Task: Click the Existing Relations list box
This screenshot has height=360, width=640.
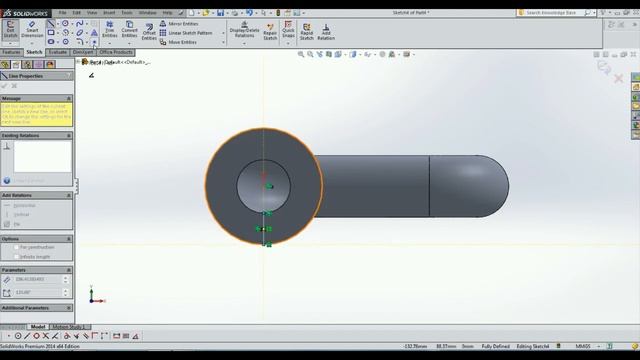Action: click(x=42, y=157)
